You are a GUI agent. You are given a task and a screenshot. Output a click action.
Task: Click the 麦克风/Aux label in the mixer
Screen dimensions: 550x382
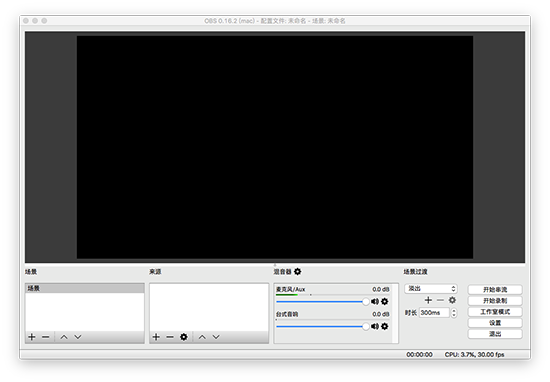290,289
